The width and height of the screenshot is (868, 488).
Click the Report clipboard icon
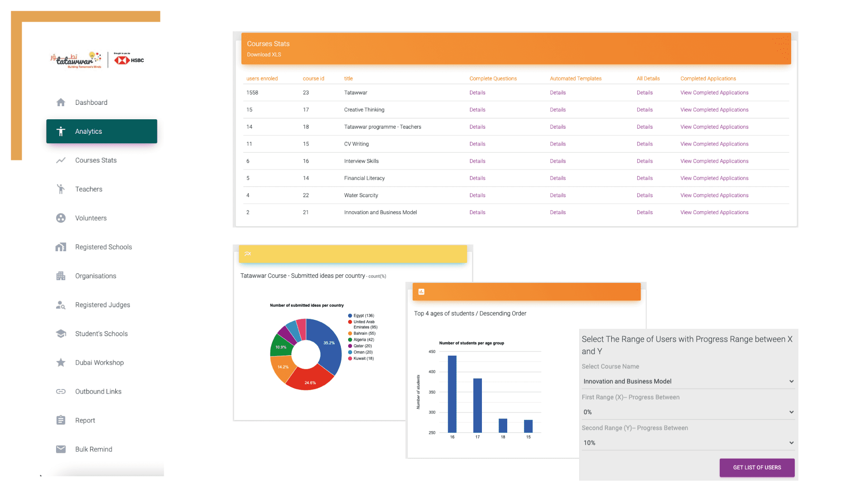61,421
